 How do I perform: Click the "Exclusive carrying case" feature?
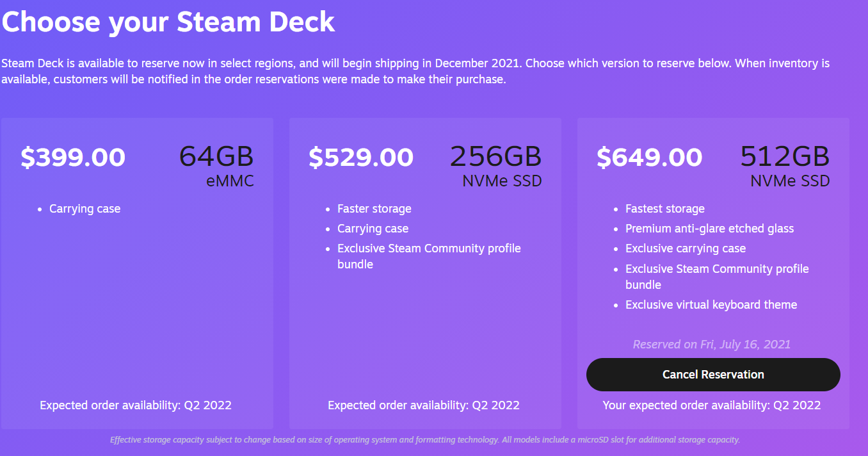(686, 248)
